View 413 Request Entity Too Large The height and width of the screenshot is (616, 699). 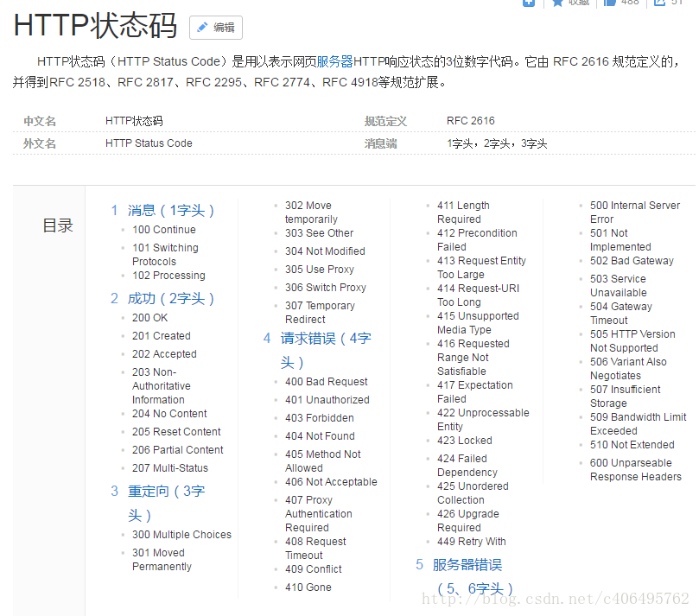482,268
